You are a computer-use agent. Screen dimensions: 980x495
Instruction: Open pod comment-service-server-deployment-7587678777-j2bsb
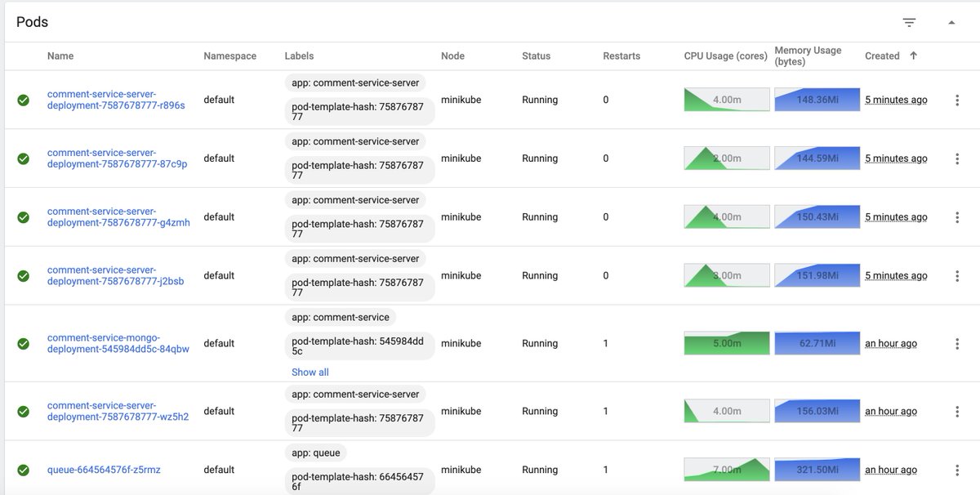click(x=115, y=276)
